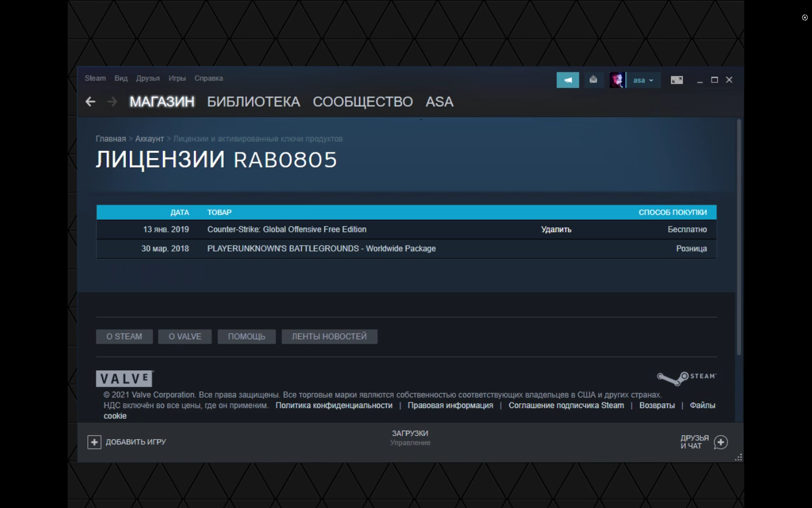Click the Аккаунт breadcrumb link
Screen dimensions: 812x508
[x=149, y=139]
